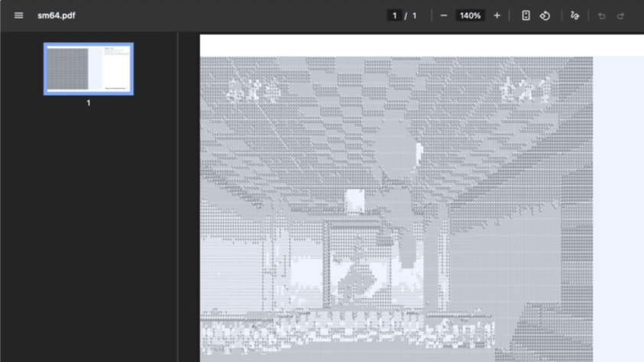
Task: Toggle fit to page view
Action: 525,15
